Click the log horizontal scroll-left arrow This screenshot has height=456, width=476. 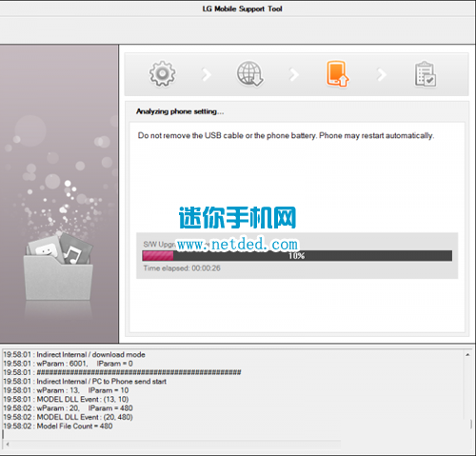[x=8, y=445]
